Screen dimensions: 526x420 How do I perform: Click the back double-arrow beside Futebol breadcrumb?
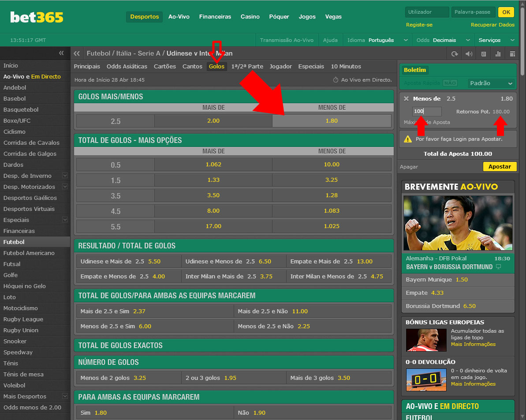pos(77,54)
